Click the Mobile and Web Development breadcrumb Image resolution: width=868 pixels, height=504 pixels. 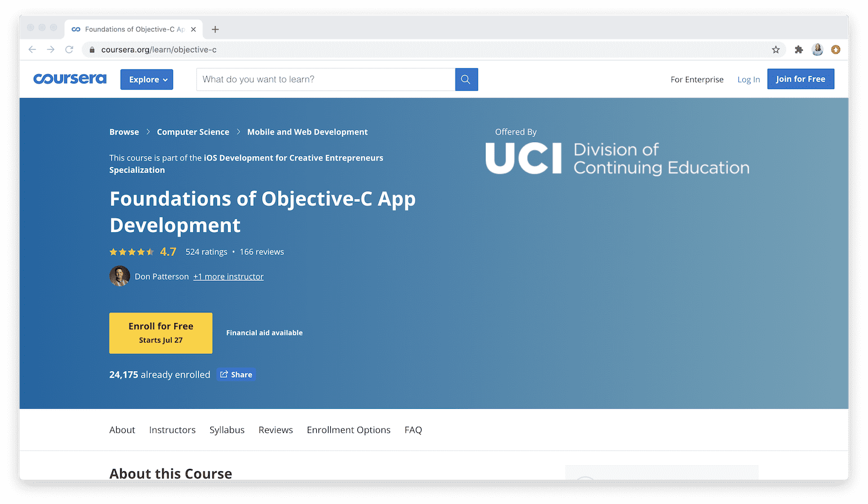307,131
